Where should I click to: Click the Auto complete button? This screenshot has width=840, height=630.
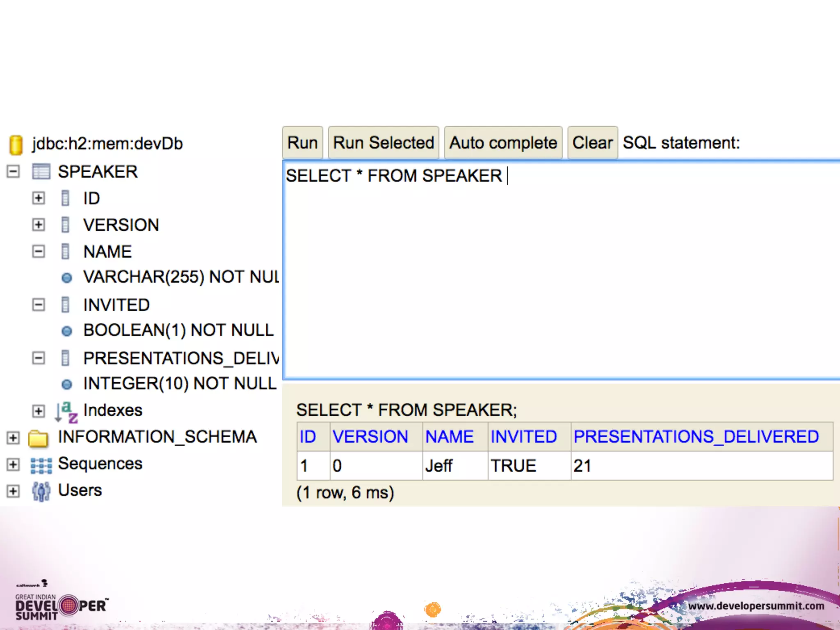[x=503, y=143]
